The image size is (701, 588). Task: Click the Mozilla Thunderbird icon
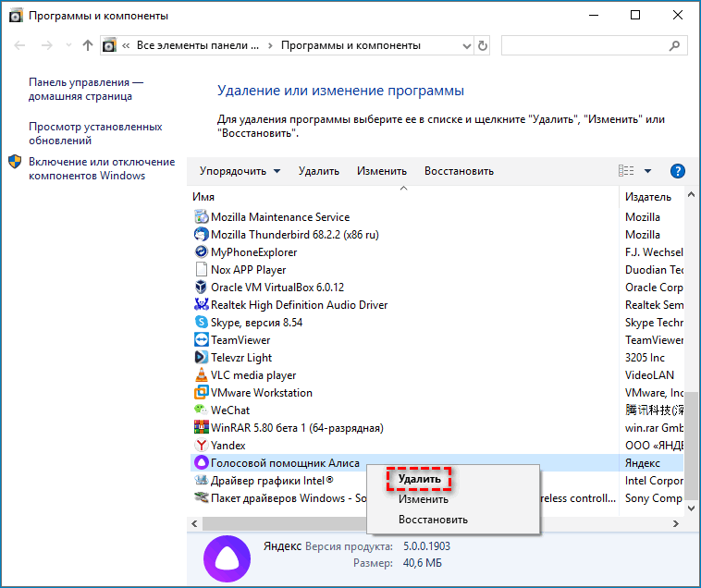202,235
